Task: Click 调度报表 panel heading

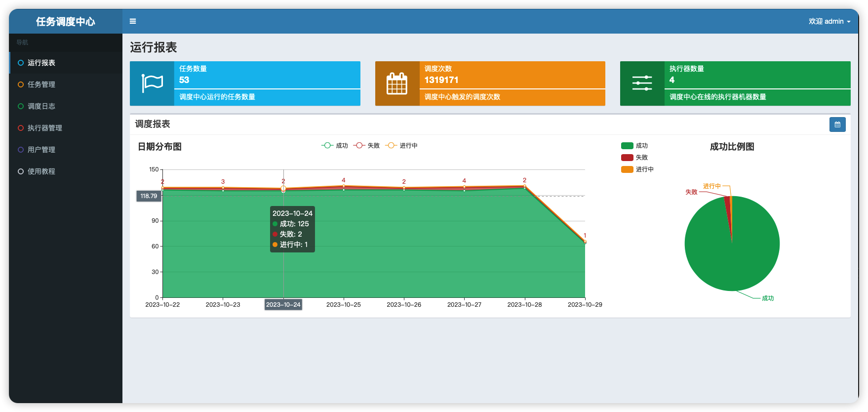Action: pos(153,124)
